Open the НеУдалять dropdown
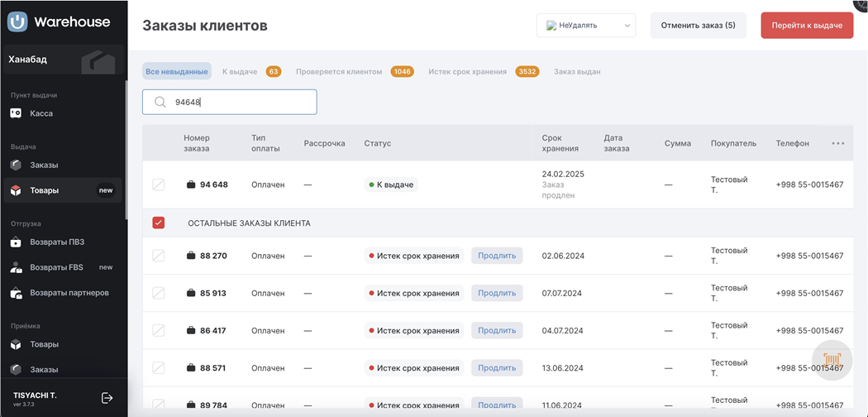868x417 pixels. click(585, 26)
